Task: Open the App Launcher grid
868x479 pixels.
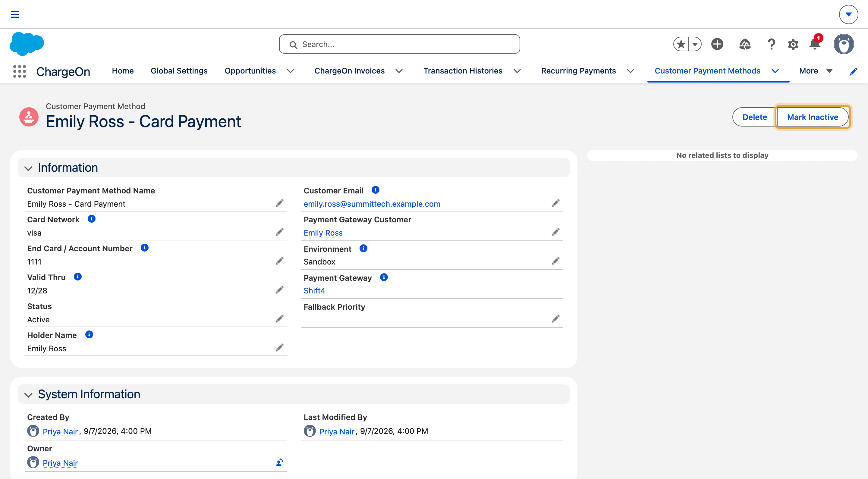Action: pos(20,71)
